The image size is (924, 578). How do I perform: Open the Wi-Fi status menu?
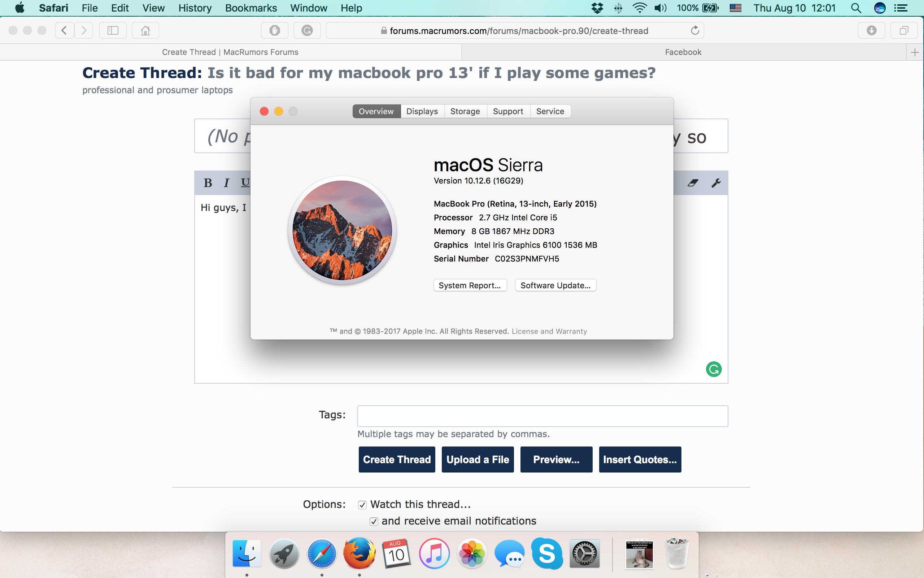click(640, 8)
